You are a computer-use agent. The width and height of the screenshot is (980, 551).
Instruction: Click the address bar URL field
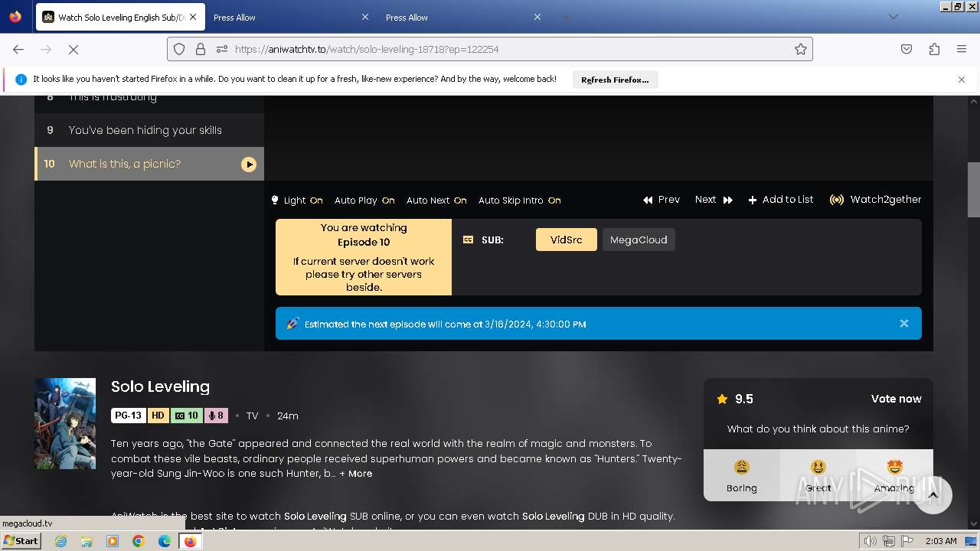pos(490,49)
